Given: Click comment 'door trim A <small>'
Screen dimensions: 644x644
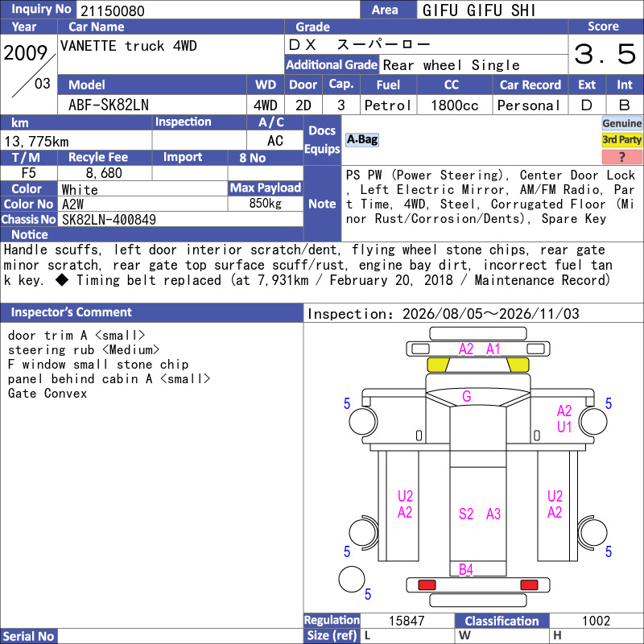Looking at the screenshot, I should click(x=76, y=336).
